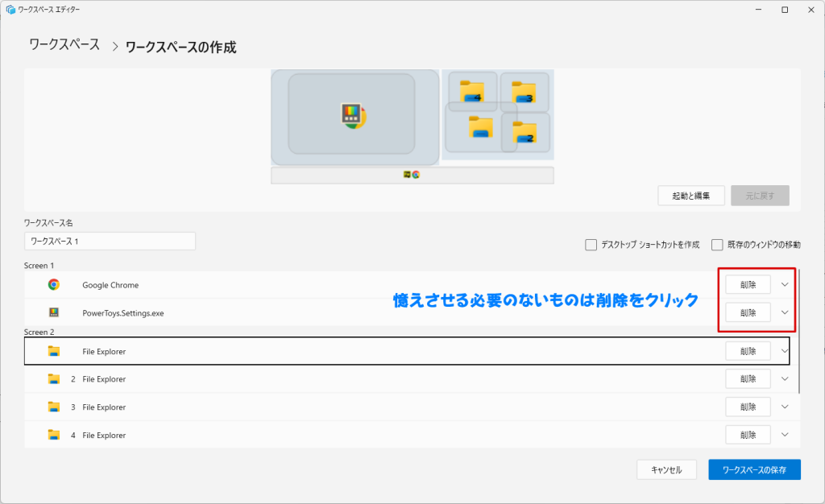Expand the PowerToys.Settings.exe row chevron
This screenshot has height=504, width=825.
785,312
